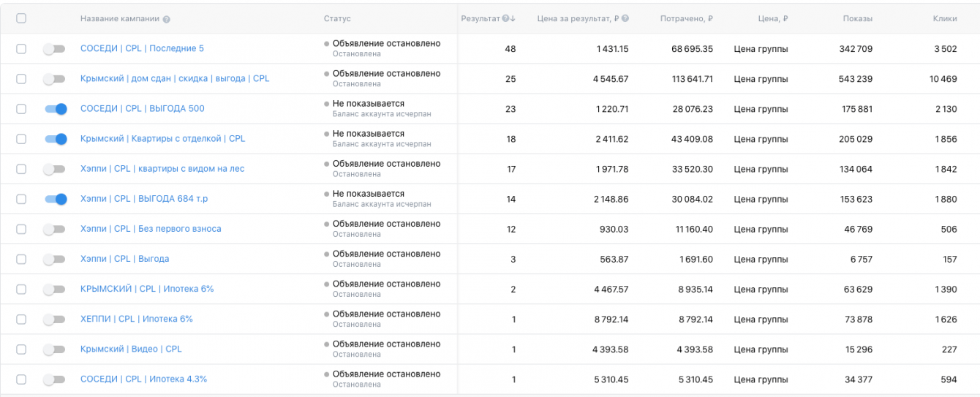Enable the СОСЕДИ | CPL | Последние 5 campaign

point(54,49)
